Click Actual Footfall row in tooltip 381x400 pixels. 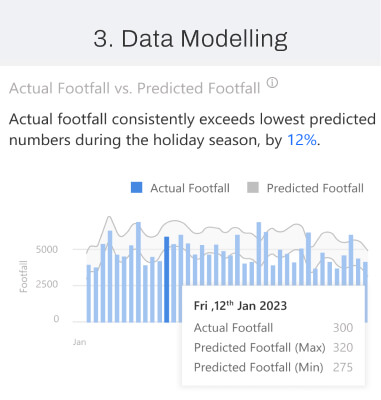click(273, 328)
